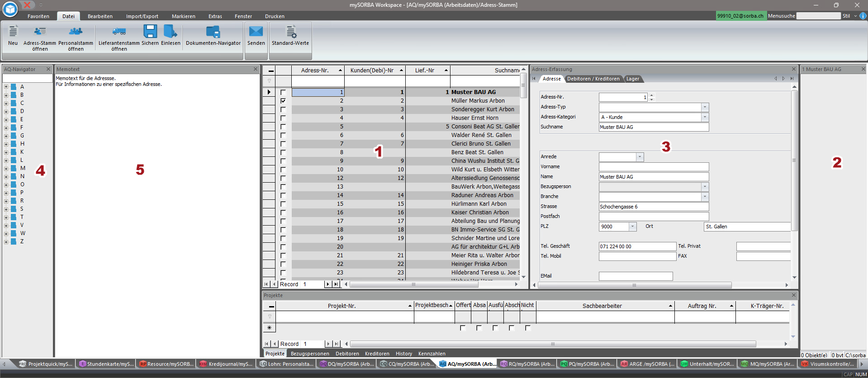868x378 pixels.
Task: Tick checkbox for Walder René St. Gallen row
Action: coord(283,135)
